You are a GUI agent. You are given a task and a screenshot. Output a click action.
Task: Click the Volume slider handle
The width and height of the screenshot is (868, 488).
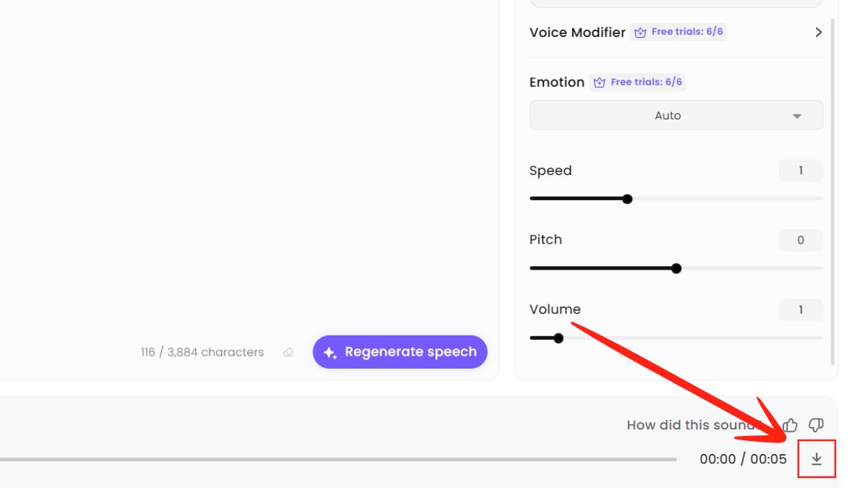pyautogui.click(x=558, y=338)
